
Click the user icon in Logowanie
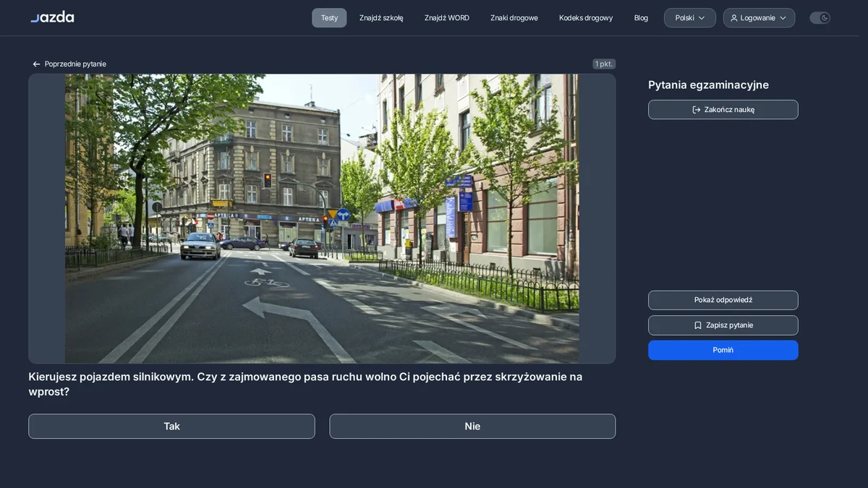click(734, 18)
